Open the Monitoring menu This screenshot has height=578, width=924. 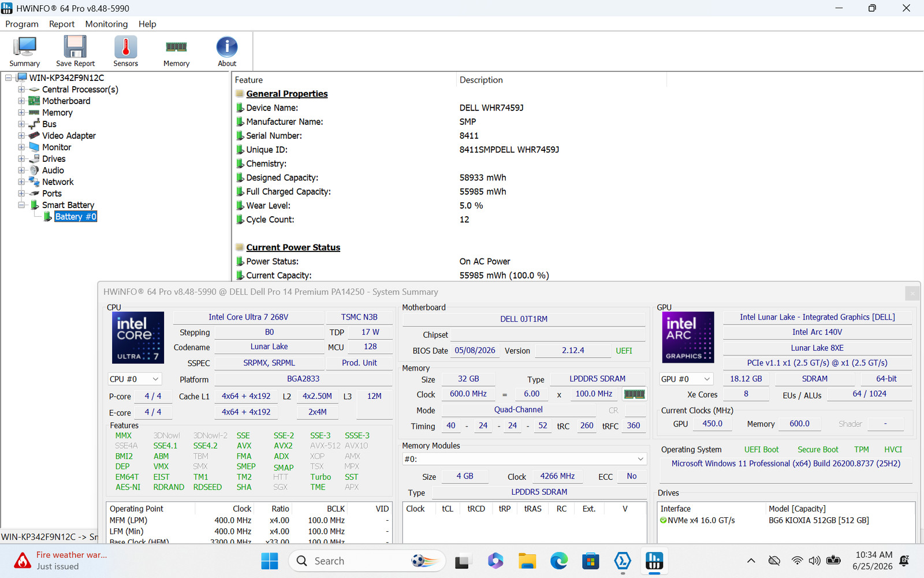[x=106, y=24]
